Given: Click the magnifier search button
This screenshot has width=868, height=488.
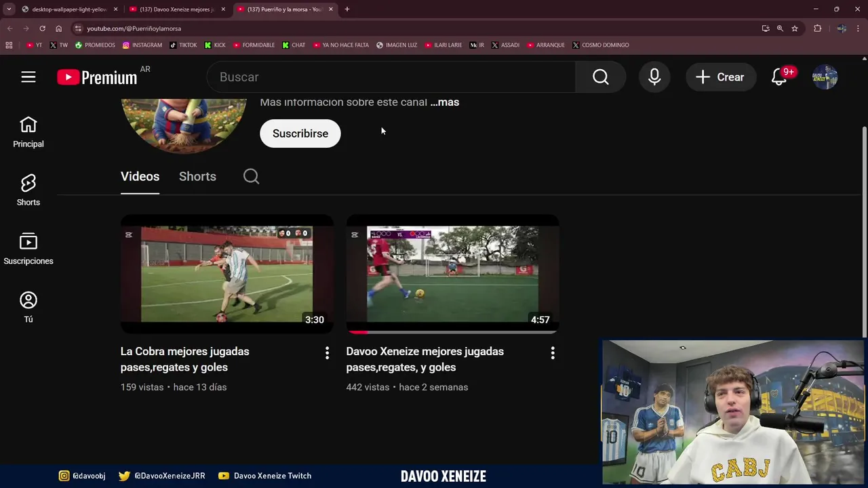Looking at the screenshot, I should coord(600,77).
